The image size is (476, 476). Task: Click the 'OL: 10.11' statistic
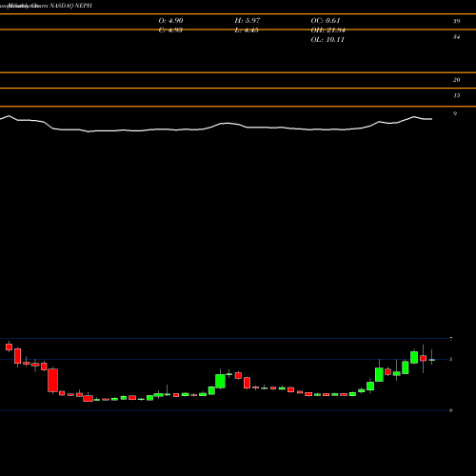click(x=327, y=40)
